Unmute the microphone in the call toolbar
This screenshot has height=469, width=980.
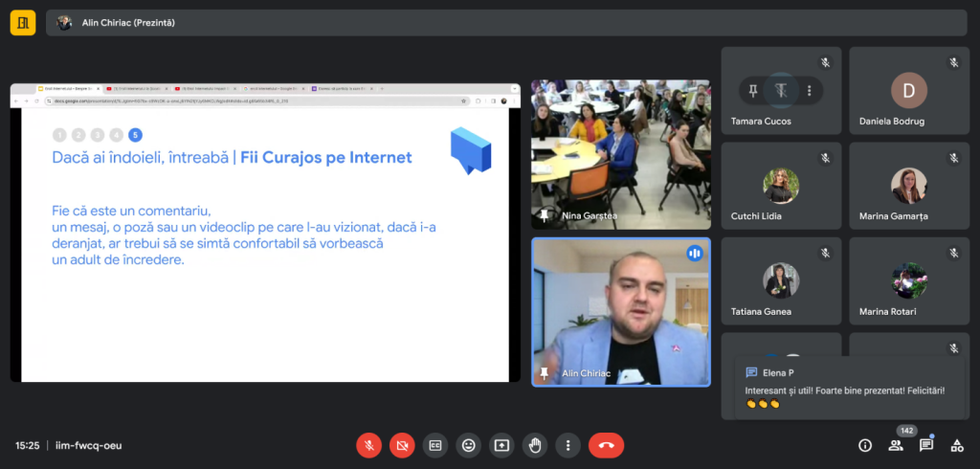(368, 445)
